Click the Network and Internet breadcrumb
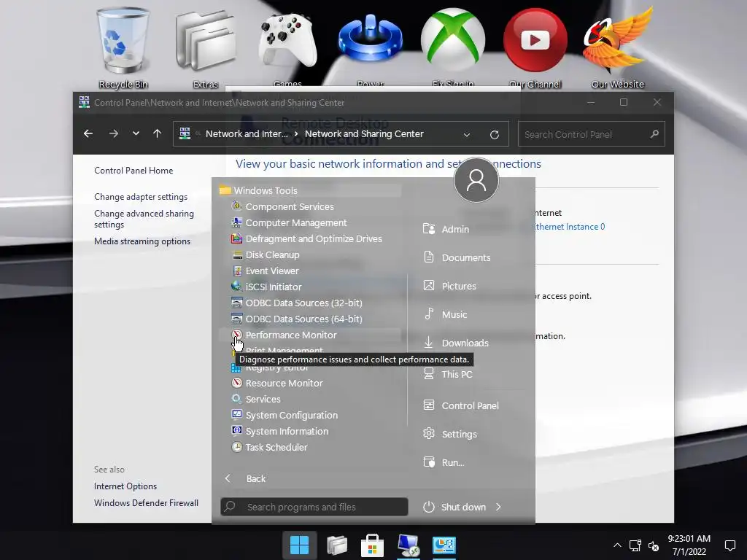Viewport: 747px width, 560px height. tap(247, 134)
